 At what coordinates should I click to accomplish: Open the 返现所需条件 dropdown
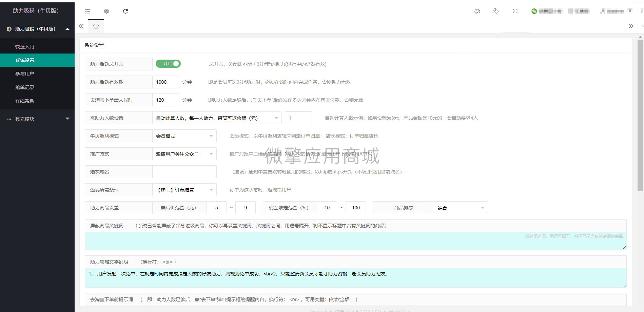[x=184, y=190]
